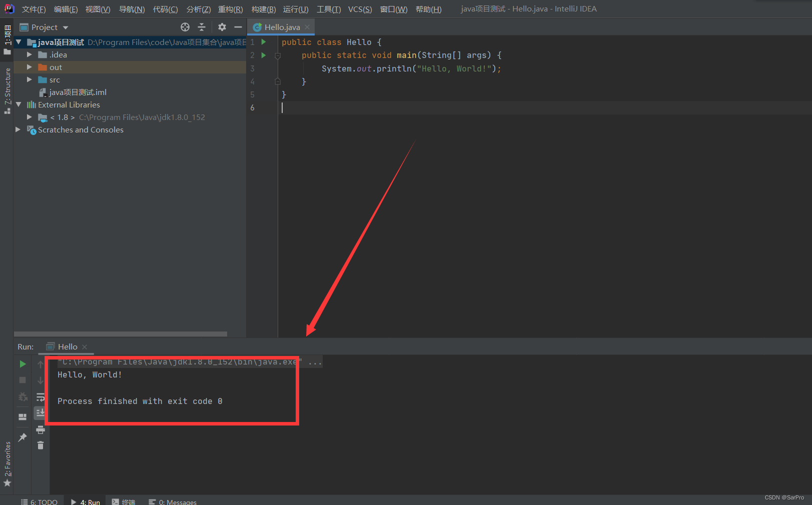Toggle collapse-all in Project panel
This screenshot has width=812, height=505.
pos(202,27)
